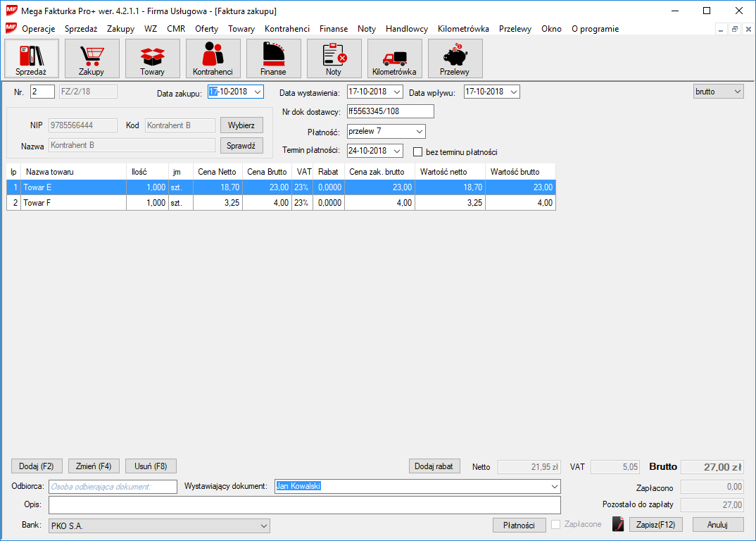Enable the 'bez terminu płatności' checkbox

pyautogui.click(x=417, y=151)
